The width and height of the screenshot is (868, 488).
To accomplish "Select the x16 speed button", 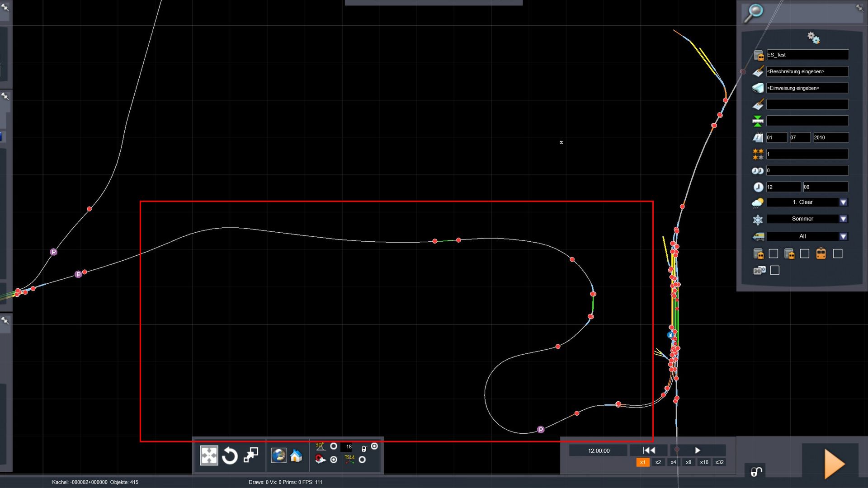I will point(704,462).
